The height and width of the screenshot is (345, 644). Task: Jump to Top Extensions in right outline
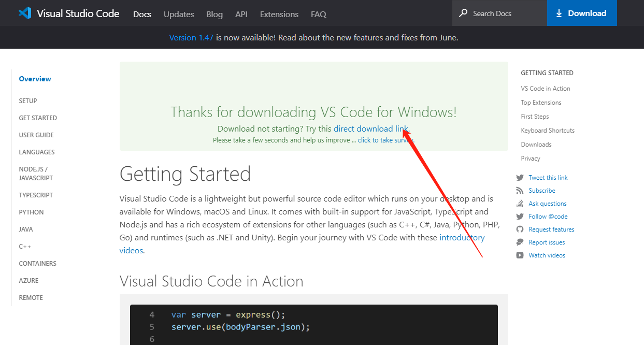coord(541,103)
